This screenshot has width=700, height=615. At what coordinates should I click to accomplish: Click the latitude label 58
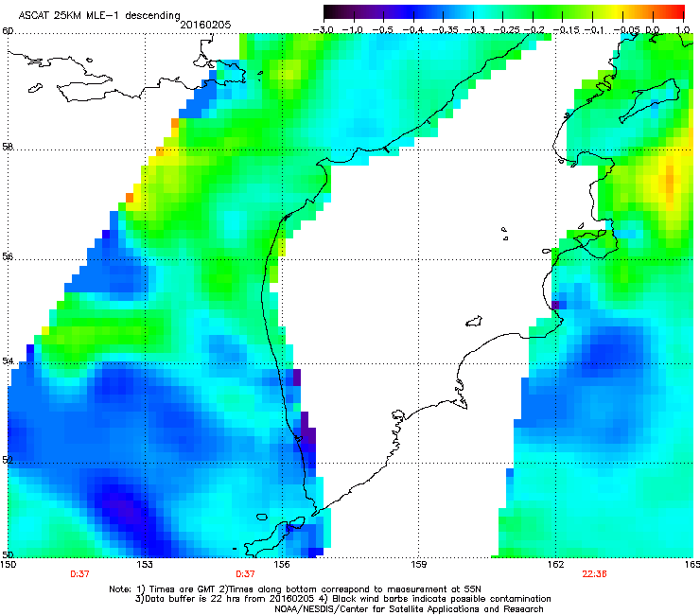coord(8,147)
